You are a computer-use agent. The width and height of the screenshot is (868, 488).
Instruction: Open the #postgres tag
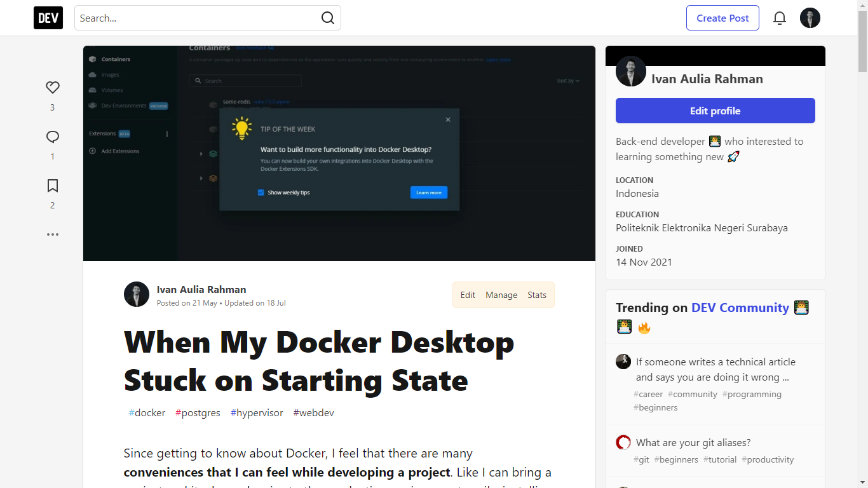pyautogui.click(x=198, y=413)
